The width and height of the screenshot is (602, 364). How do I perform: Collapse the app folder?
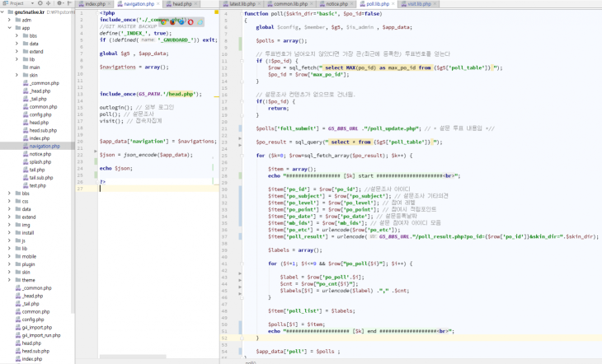(9, 28)
